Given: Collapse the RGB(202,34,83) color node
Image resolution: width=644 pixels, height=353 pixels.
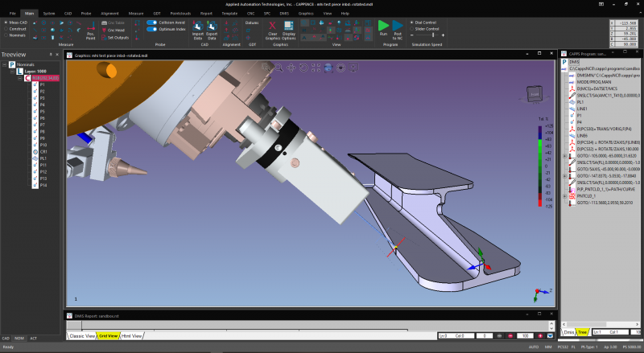Looking at the screenshot, I should [x=20, y=78].
